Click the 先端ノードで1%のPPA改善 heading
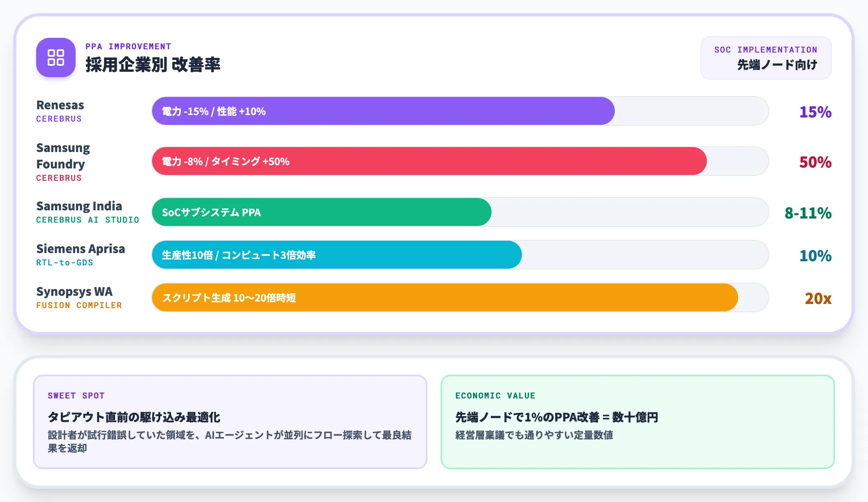Viewport: 868px width, 502px height. 556,417
